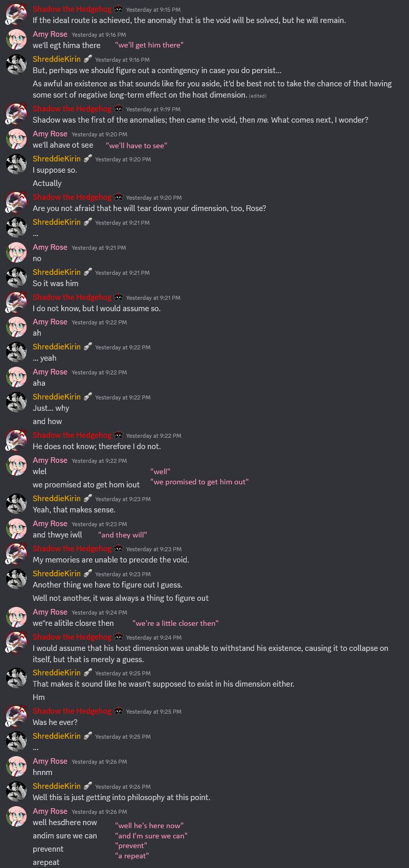Viewport: 409px width, 868px height.
Task: Click Shadow the Hedgehog's name above "Are you not afraid"
Action: pos(72,197)
